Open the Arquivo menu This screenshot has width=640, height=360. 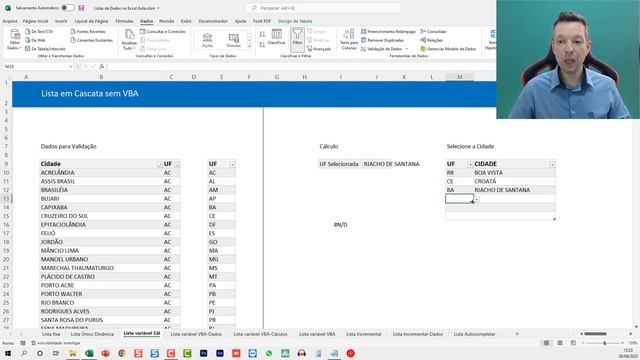(x=10, y=21)
